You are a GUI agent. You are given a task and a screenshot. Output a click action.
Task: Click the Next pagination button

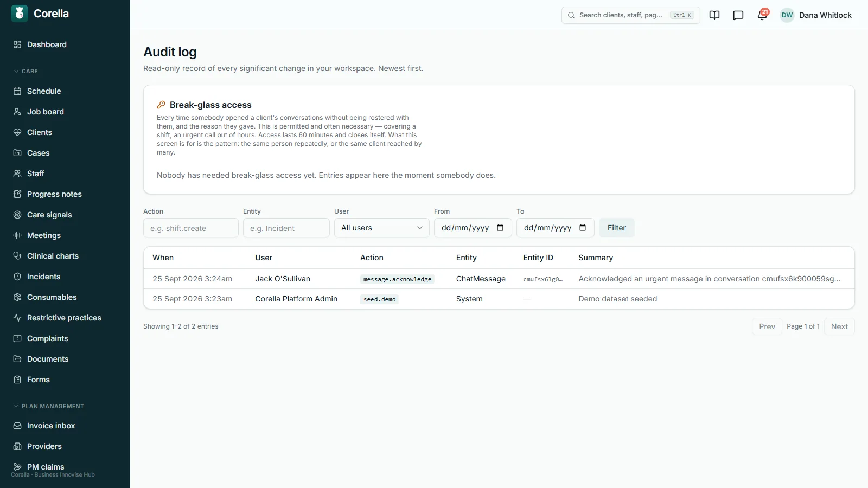click(x=839, y=326)
